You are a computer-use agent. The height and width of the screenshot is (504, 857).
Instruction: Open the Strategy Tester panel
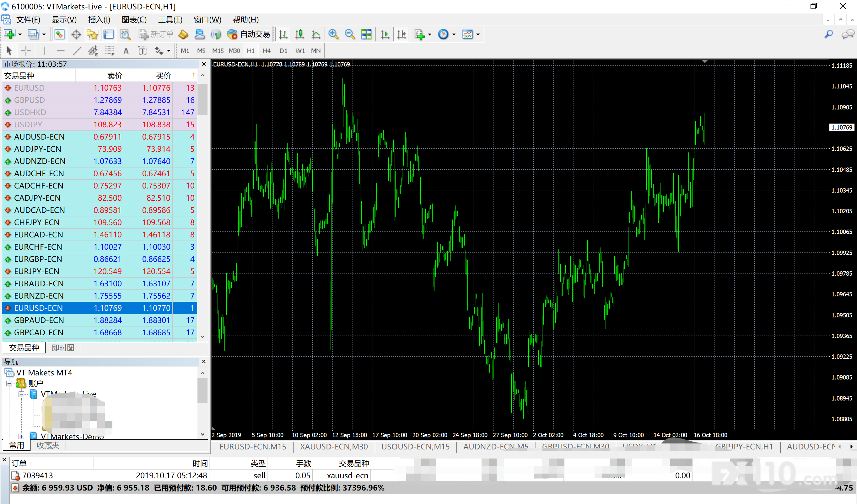tap(125, 34)
